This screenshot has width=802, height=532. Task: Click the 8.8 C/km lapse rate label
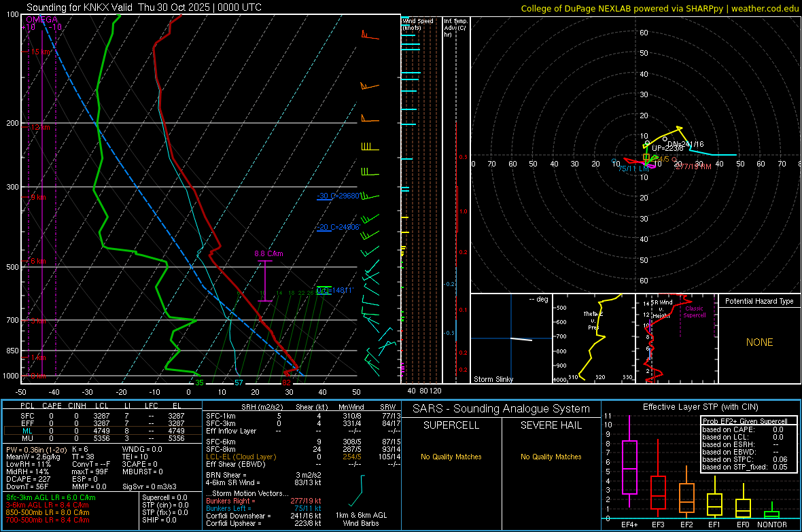point(268,253)
